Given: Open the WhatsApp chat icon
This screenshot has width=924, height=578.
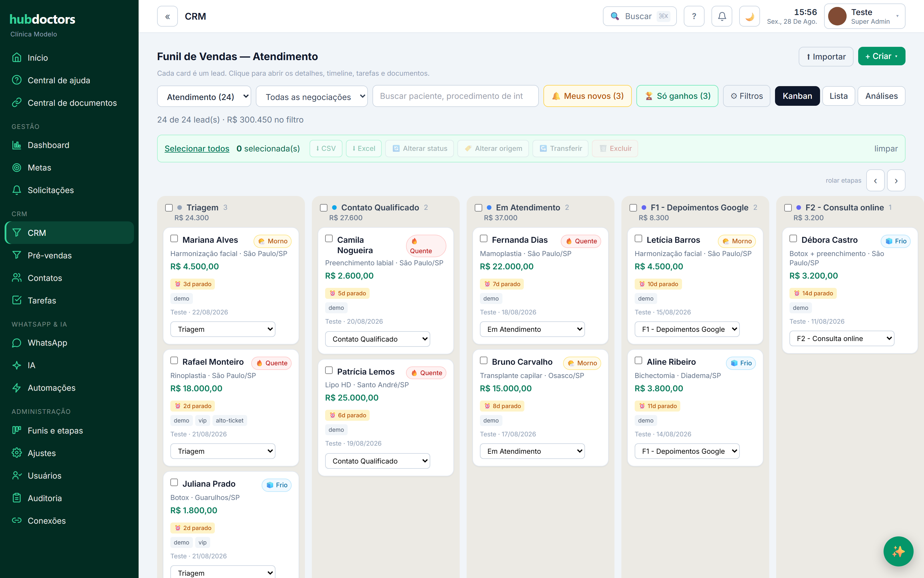Looking at the screenshot, I should coord(17,343).
